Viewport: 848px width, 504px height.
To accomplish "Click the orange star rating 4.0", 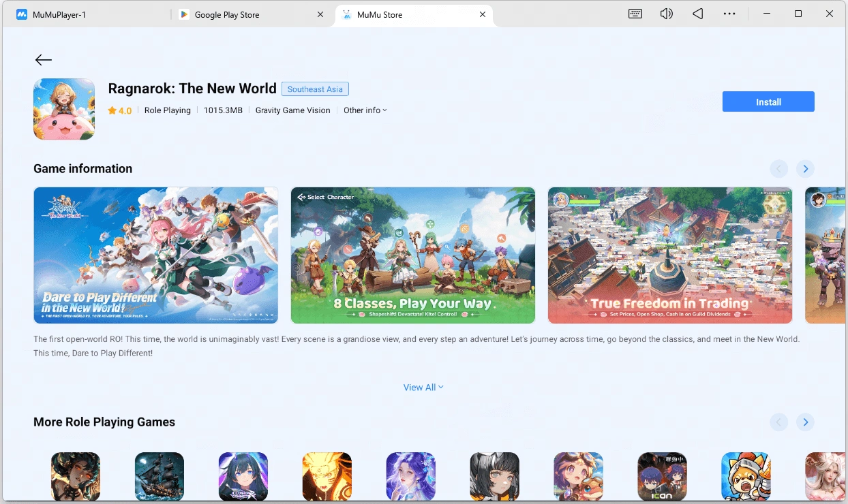I will click(119, 110).
